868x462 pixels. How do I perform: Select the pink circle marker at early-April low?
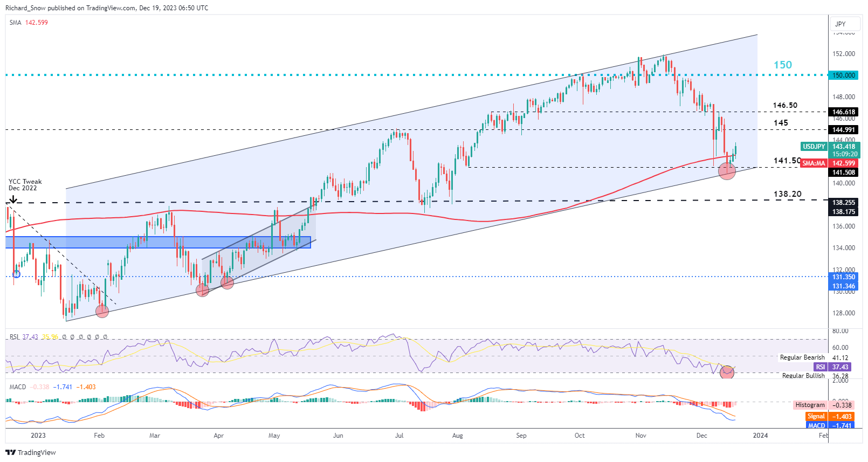click(x=227, y=282)
